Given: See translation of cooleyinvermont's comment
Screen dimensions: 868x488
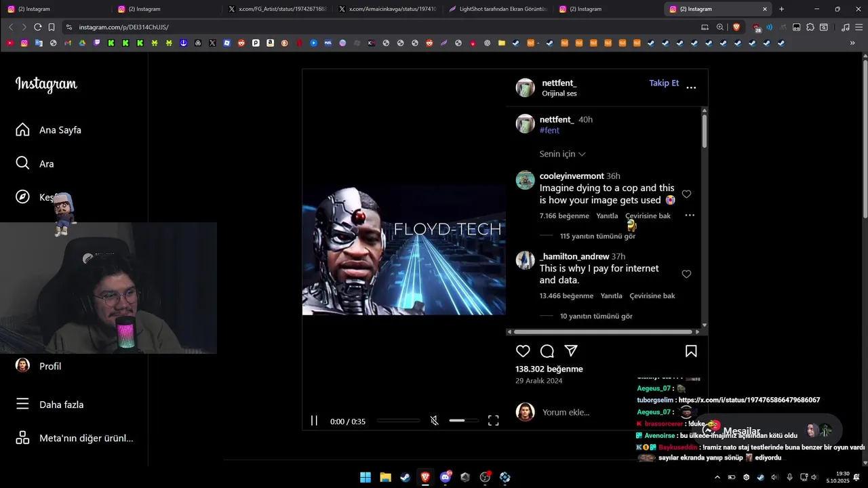Looking at the screenshot, I should pyautogui.click(x=648, y=216).
